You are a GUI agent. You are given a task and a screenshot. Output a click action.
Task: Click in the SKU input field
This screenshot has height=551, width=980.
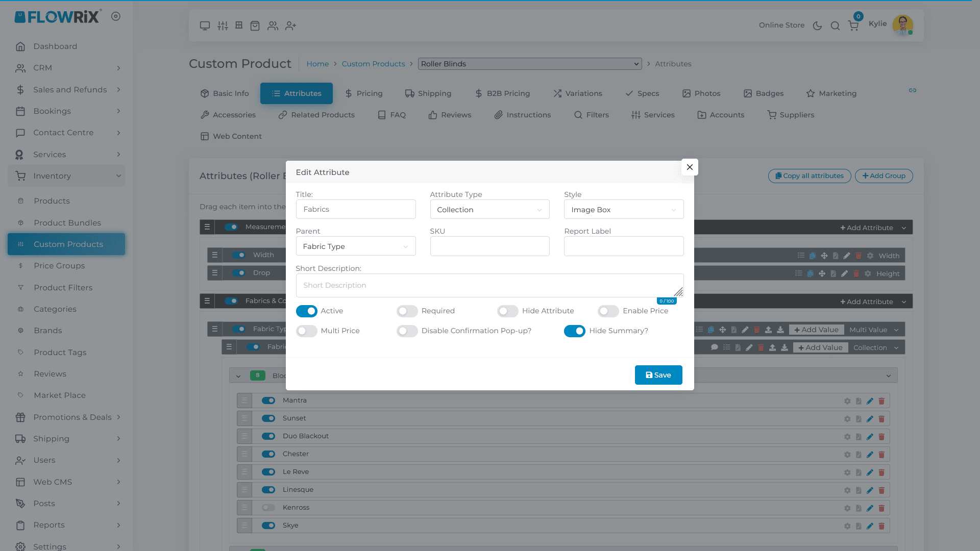489,246
